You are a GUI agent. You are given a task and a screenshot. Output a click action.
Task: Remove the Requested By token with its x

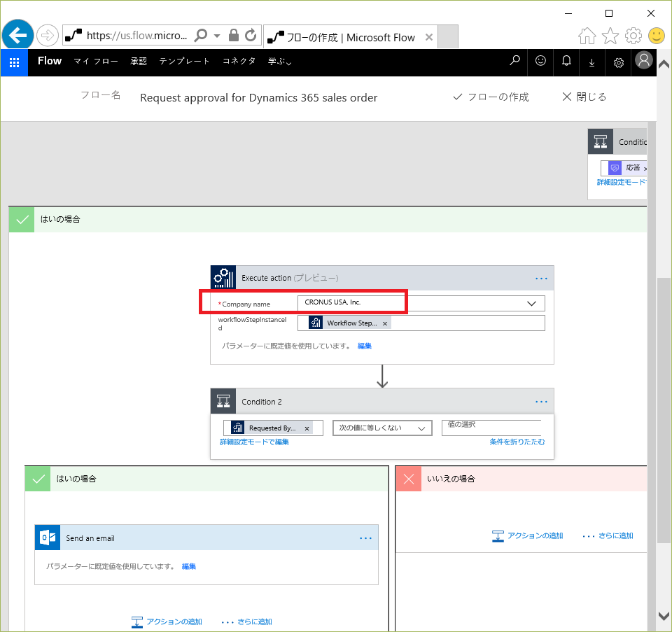[x=307, y=428]
